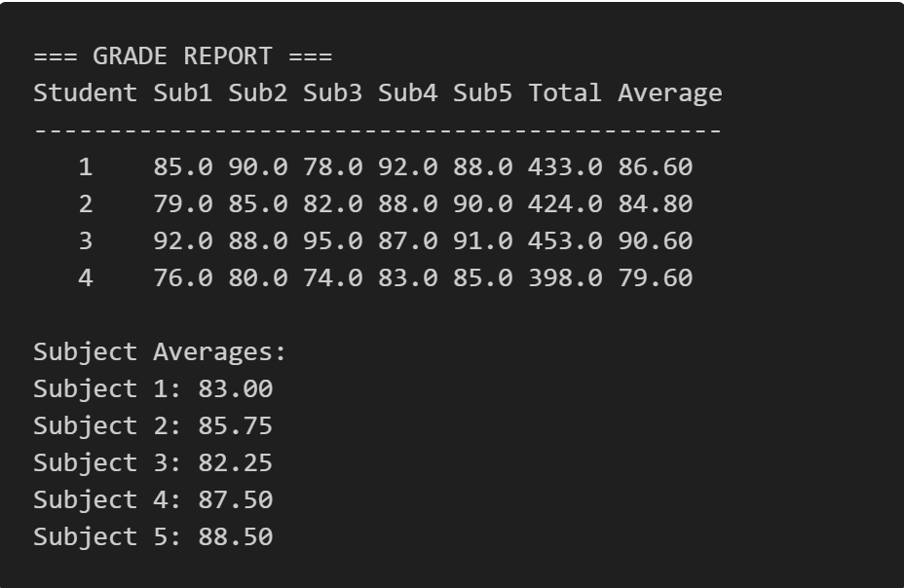Click student 2's total 424.0

pyautogui.click(x=565, y=204)
